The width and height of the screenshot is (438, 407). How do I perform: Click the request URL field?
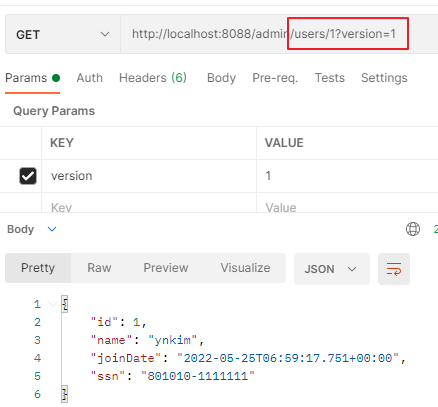279,34
